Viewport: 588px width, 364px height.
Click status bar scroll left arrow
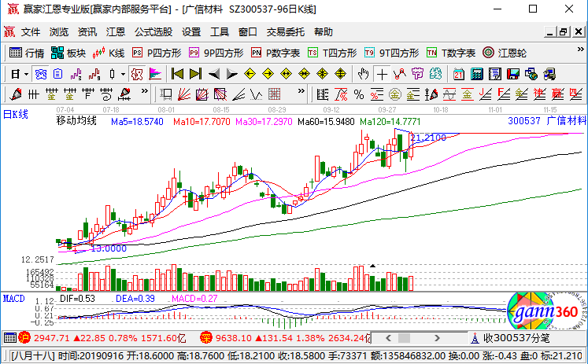389,338
